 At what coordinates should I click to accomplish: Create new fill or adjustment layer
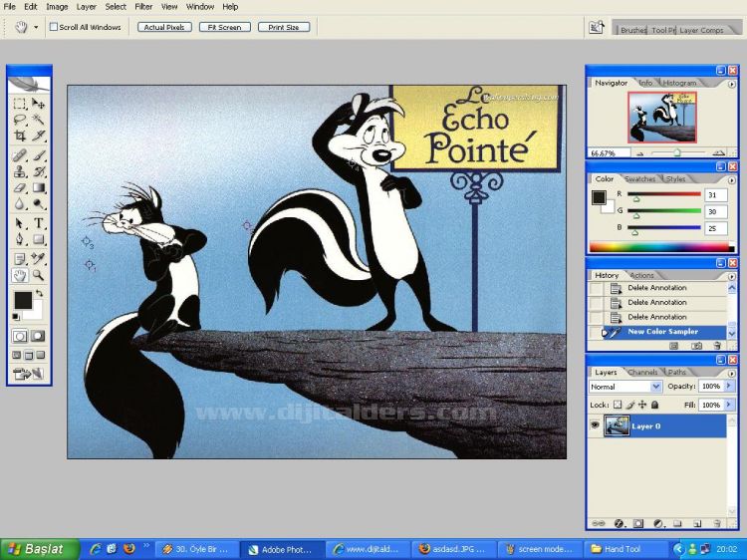(658, 523)
